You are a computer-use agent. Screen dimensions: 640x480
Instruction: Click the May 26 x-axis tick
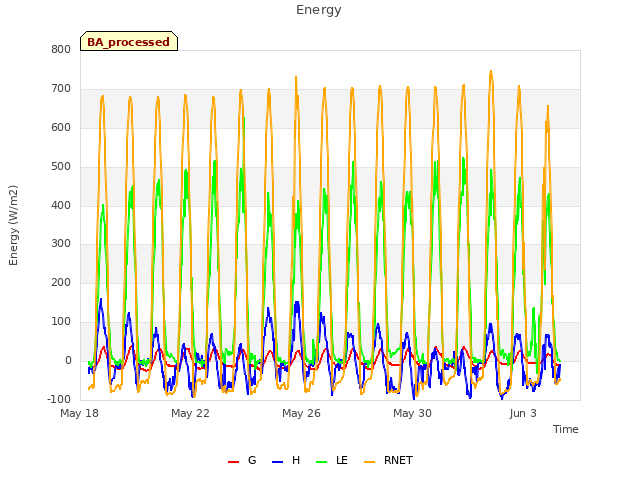point(301,413)
